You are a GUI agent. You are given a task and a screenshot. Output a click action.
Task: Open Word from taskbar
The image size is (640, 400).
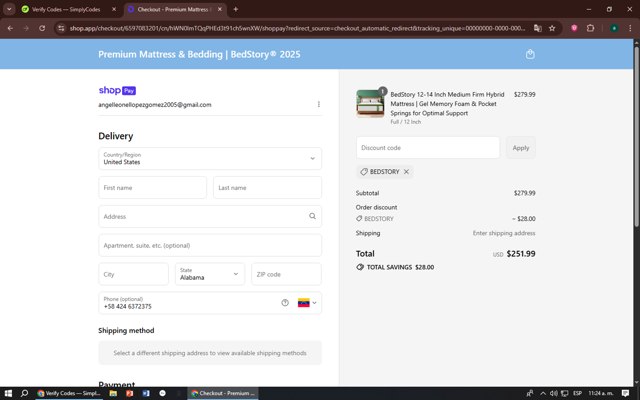click(146, 393)
